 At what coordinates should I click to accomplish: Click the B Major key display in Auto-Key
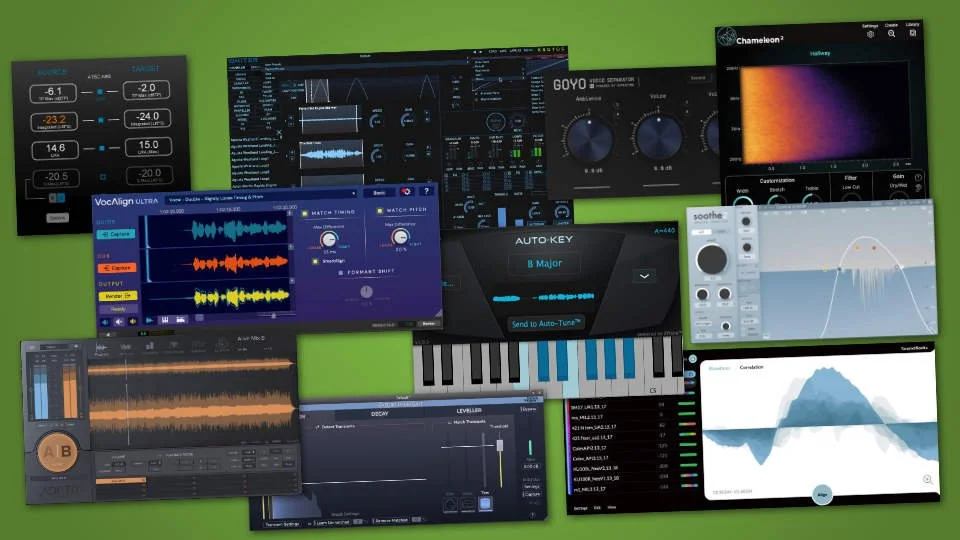(x=544, y=263)
